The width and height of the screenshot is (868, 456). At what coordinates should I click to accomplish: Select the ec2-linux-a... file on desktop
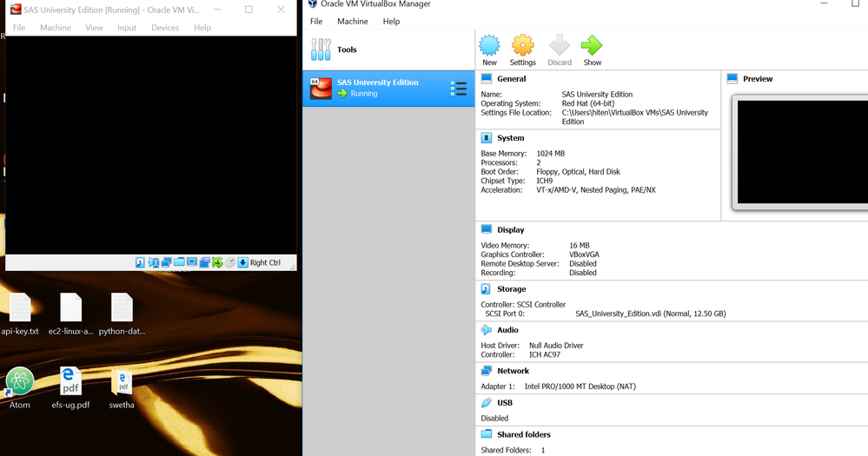click(x=71, y=314)
